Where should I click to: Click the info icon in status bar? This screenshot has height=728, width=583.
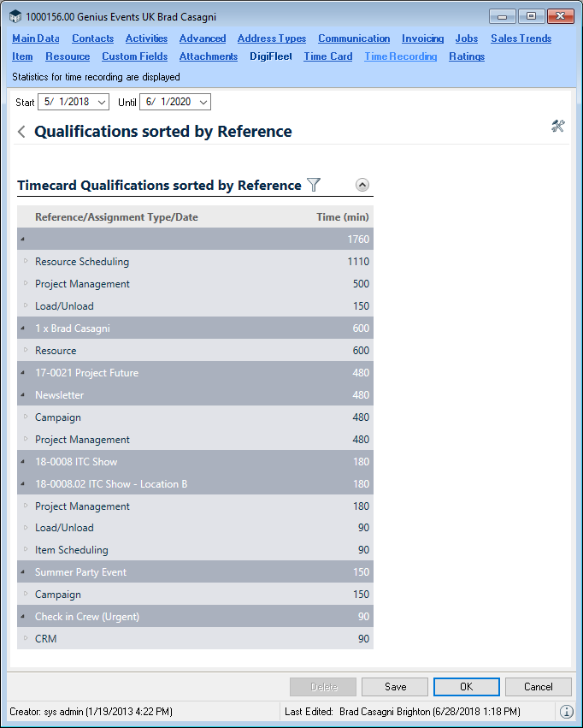[x=566, y=712]
